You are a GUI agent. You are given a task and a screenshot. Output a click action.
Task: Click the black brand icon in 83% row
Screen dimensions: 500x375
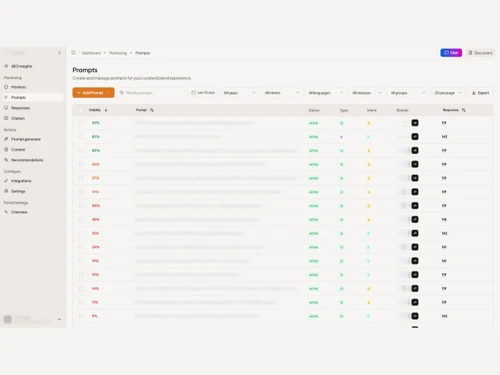415,137
